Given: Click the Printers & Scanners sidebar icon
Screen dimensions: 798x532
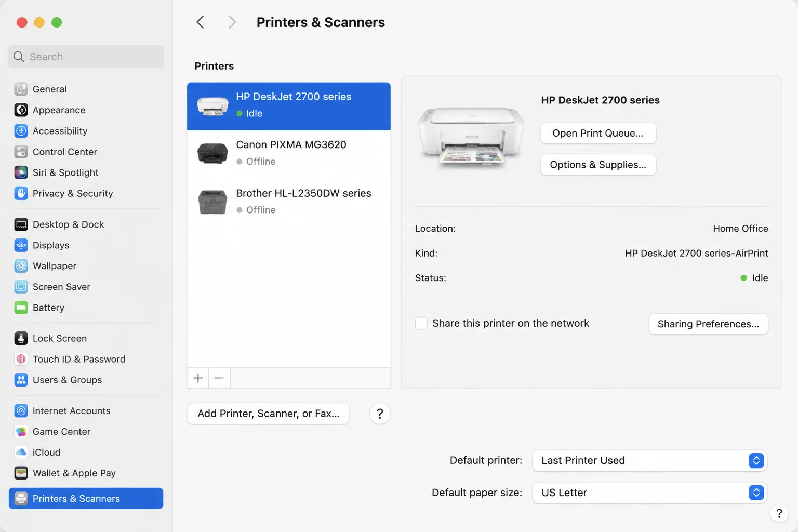Looking at the screenshot, I should [21, 499].
